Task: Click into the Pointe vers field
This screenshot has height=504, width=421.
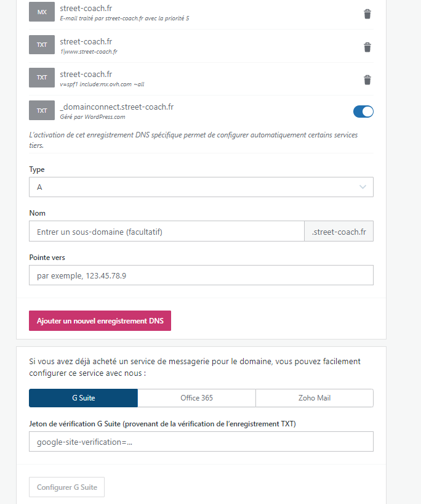Action: click(201, 275)
